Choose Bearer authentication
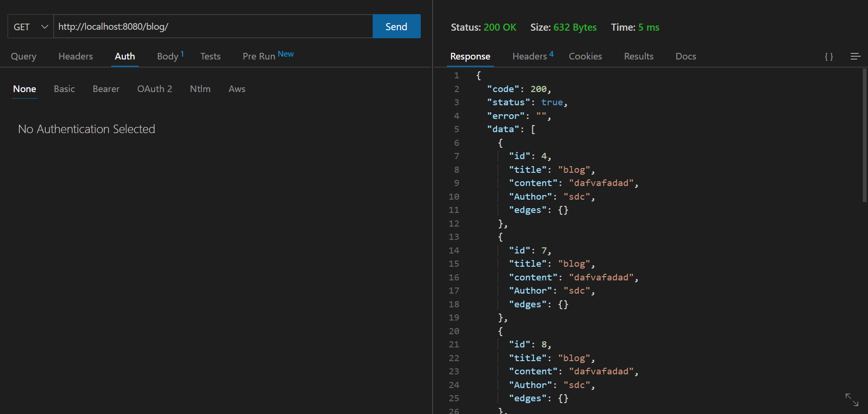This screenshot has width=868, height=414. 106,89
